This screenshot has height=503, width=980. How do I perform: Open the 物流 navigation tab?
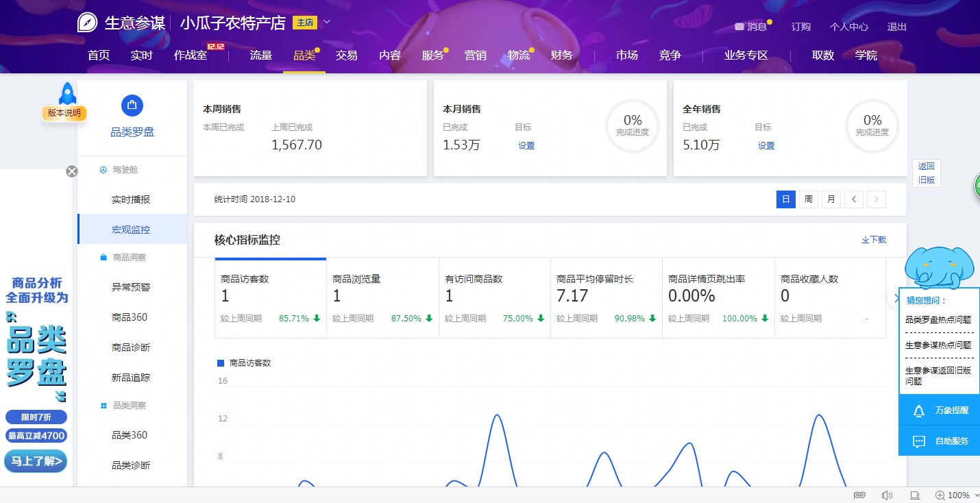tap(519, 56)
